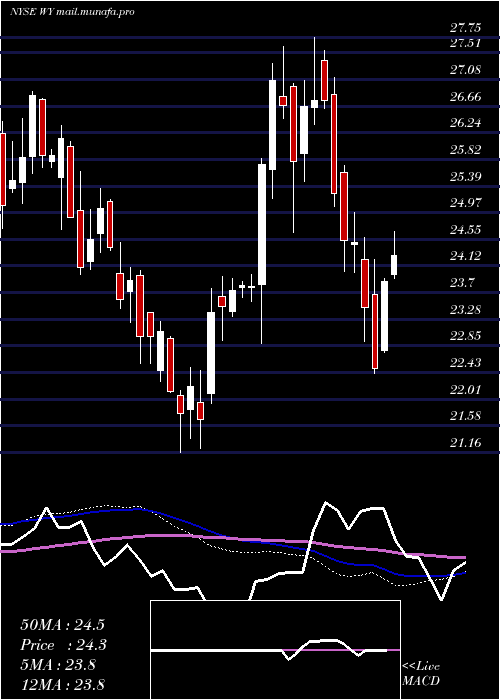The width and height of the screenshot is (500, 700).
Task: Click the 23.7 price axis label
Action: 462,283
